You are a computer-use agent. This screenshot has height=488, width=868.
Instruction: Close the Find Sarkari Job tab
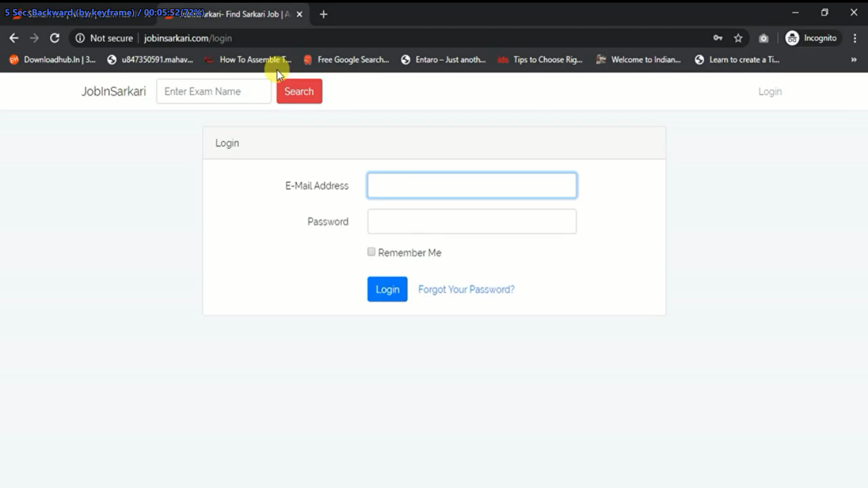tap(299, 14)
